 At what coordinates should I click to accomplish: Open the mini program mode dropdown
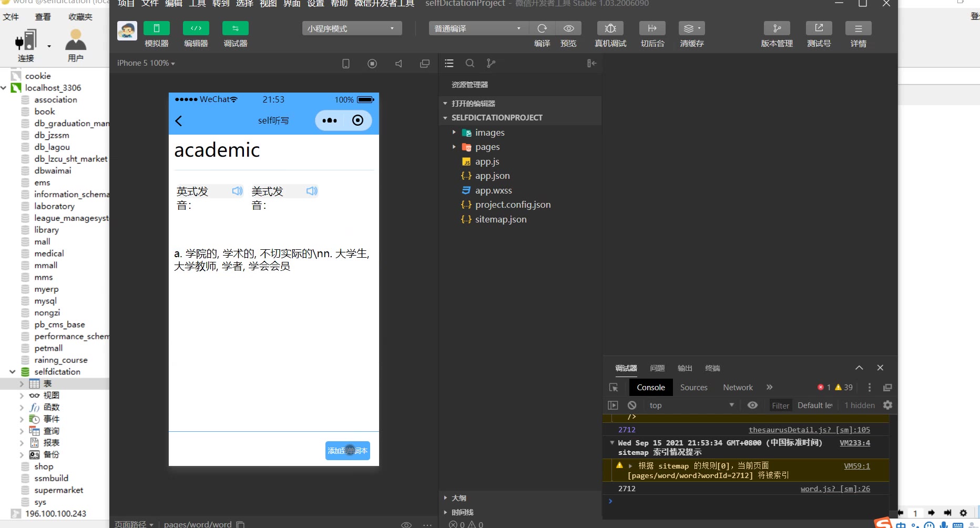352,28
